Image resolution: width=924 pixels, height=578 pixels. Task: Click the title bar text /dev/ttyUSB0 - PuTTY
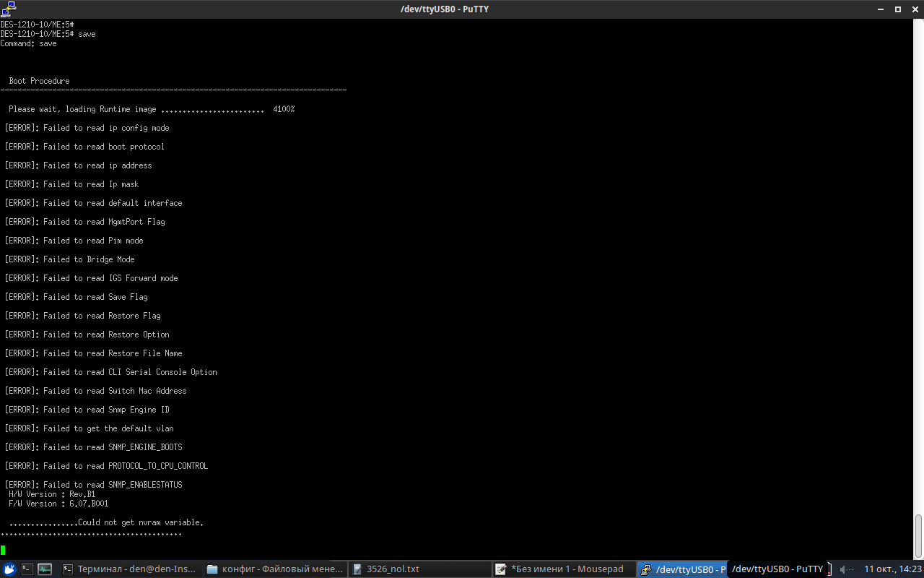(444, 9)
